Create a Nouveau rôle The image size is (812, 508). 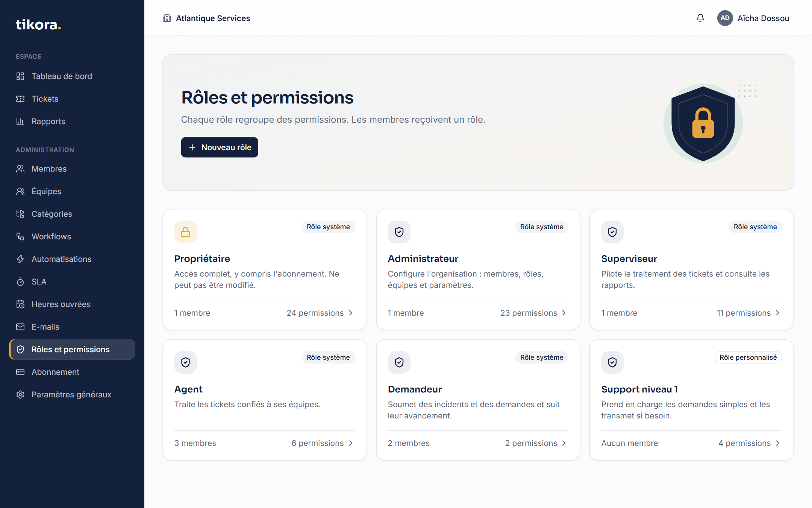[220, 148]
